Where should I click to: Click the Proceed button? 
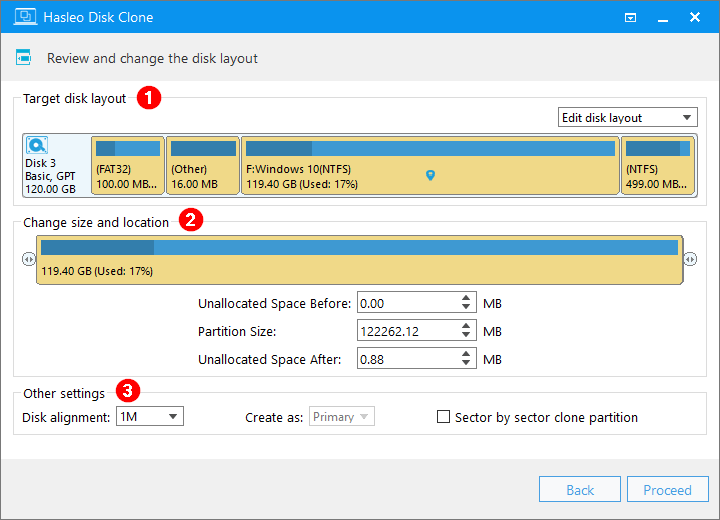(667, 489)
